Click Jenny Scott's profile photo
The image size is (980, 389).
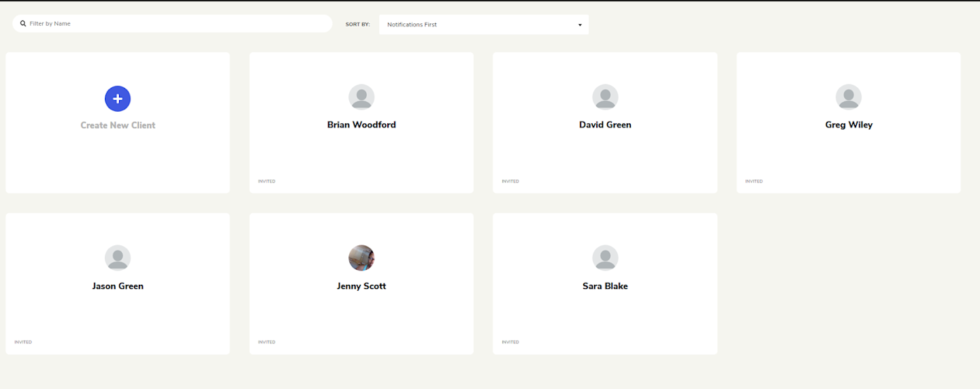[361, 258]
